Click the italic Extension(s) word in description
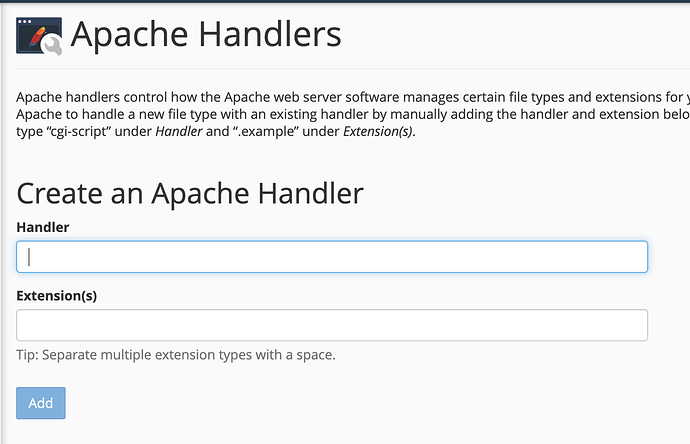The width and height of the screenshot is (690, 444). 378,131
